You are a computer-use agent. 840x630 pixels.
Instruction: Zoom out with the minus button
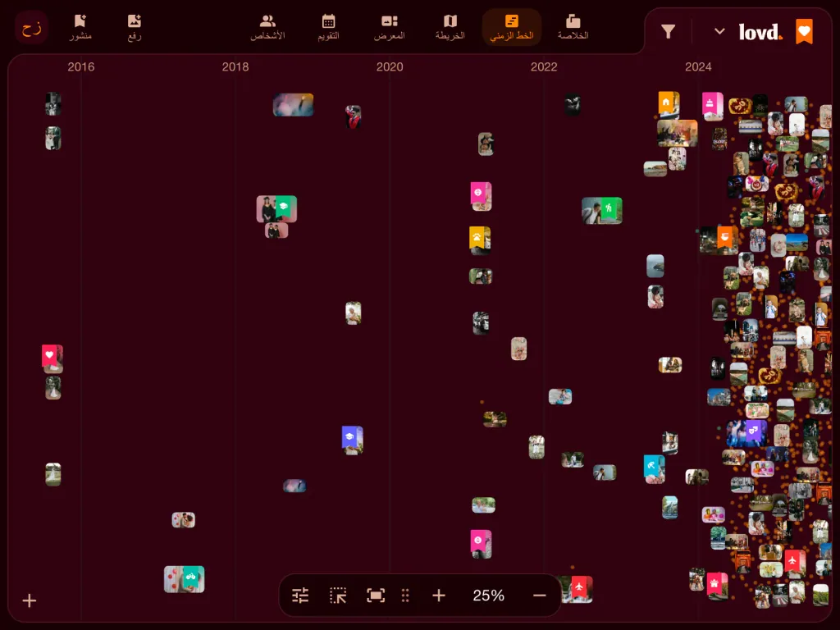click(540, 596)
